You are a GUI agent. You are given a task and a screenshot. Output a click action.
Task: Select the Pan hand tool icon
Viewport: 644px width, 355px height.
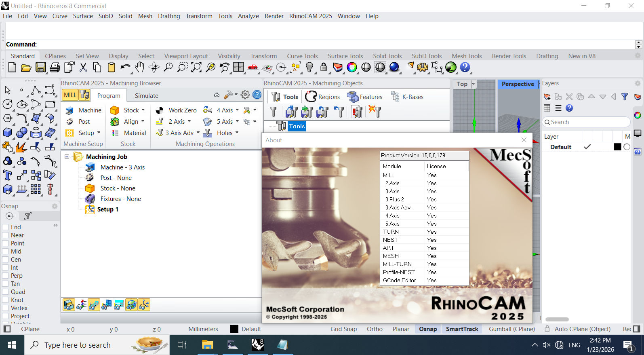pyautogui.click(x=139, y=68)
